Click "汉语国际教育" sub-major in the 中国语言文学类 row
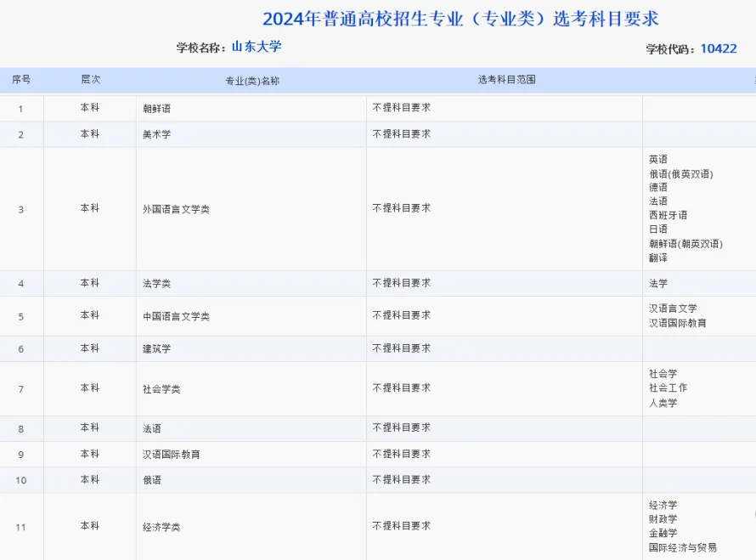Viewport: 756px width, 560px height. (677, 323)
